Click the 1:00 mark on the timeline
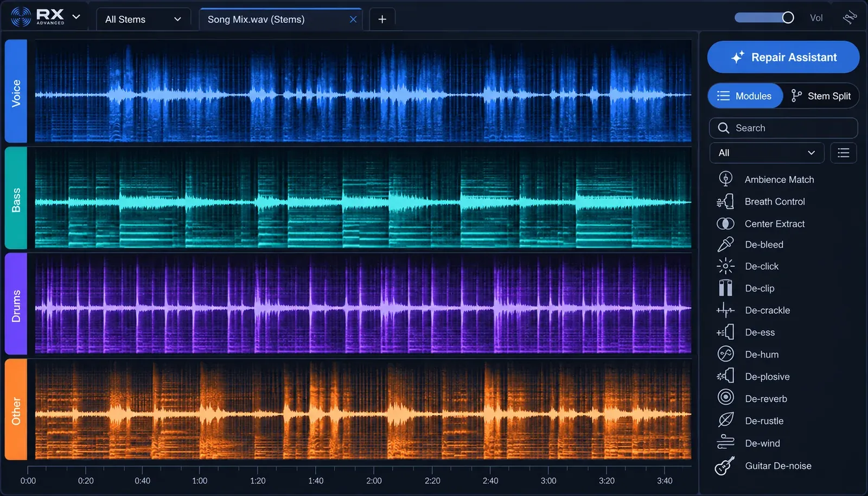The image size is (868, 496). 200,481
